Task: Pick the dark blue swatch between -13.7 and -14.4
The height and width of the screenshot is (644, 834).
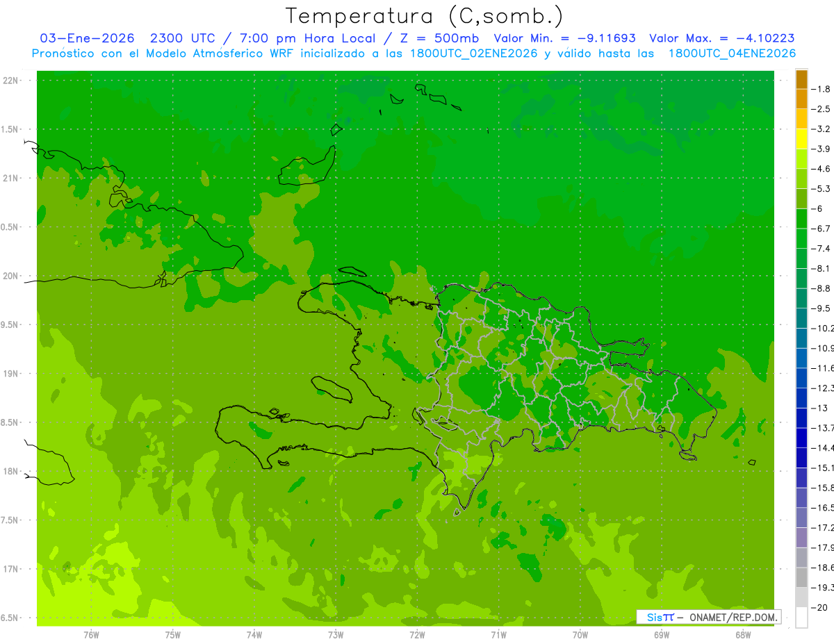Action: [x=801, y=438]
